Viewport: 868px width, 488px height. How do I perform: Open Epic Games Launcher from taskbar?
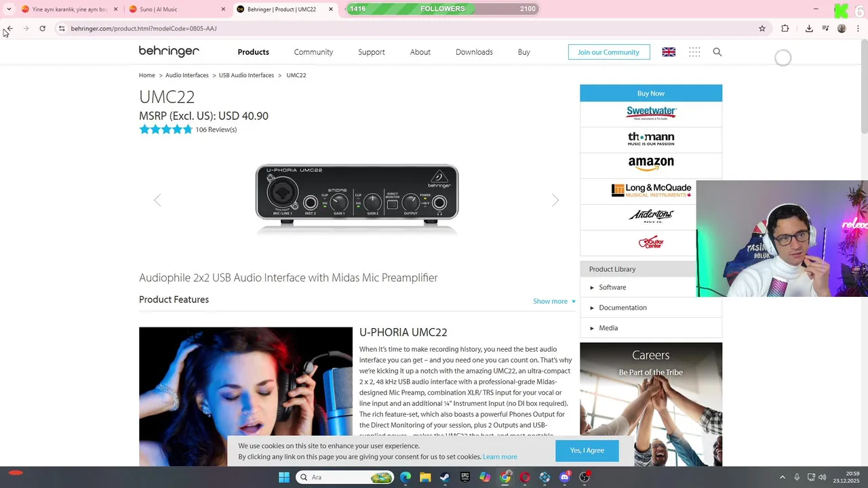click(465, 477)
